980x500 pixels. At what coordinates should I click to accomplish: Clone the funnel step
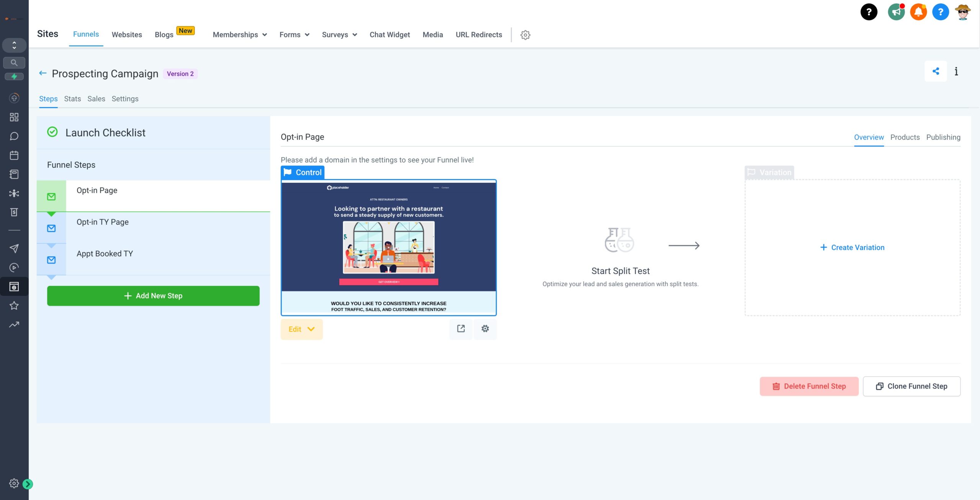coord(912,386)
